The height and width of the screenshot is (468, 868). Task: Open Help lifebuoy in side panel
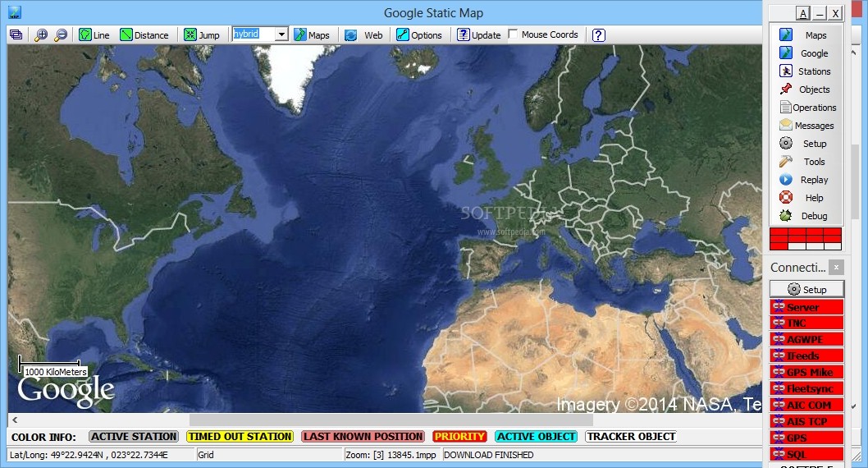(x=806, y=198)
